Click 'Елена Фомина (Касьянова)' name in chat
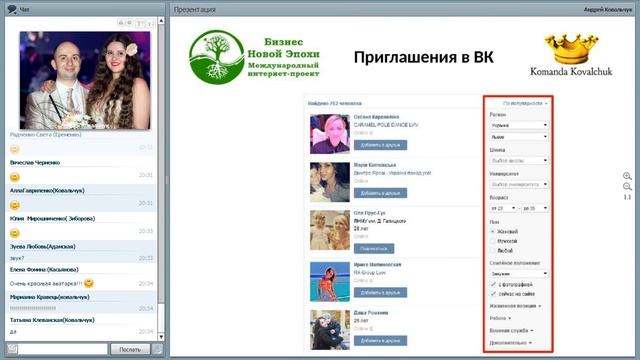 (x=44, y=269)
